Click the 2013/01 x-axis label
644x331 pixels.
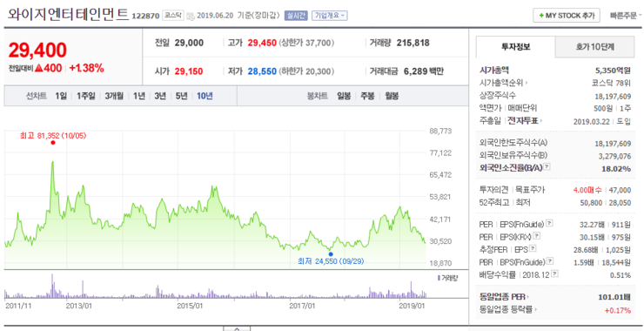79,306
